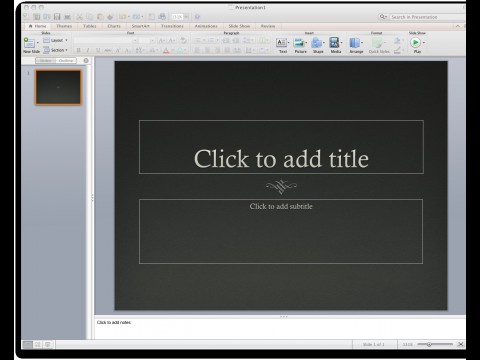Click the fit slide to window icon

point(461,344)
